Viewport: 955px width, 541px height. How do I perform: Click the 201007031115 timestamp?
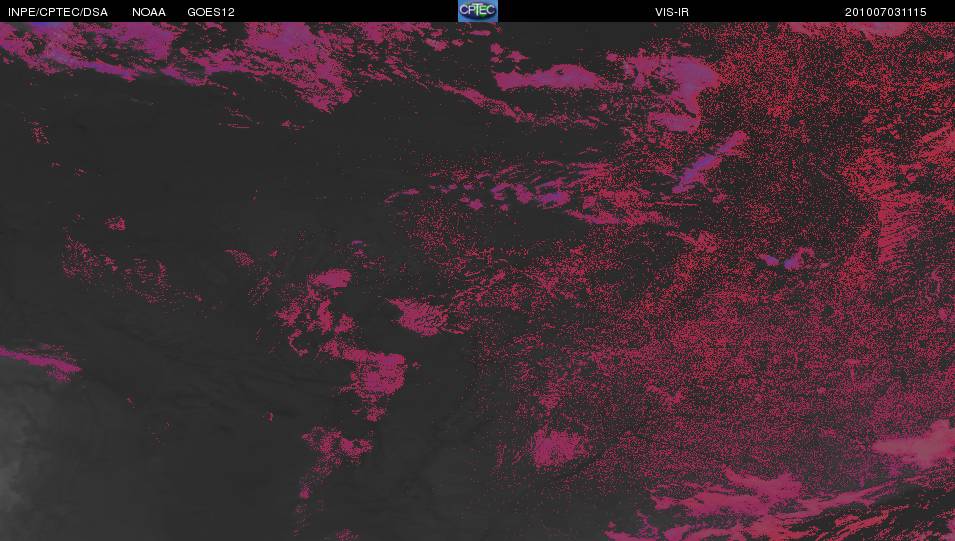pyautogui.click(x=886, y=12)
